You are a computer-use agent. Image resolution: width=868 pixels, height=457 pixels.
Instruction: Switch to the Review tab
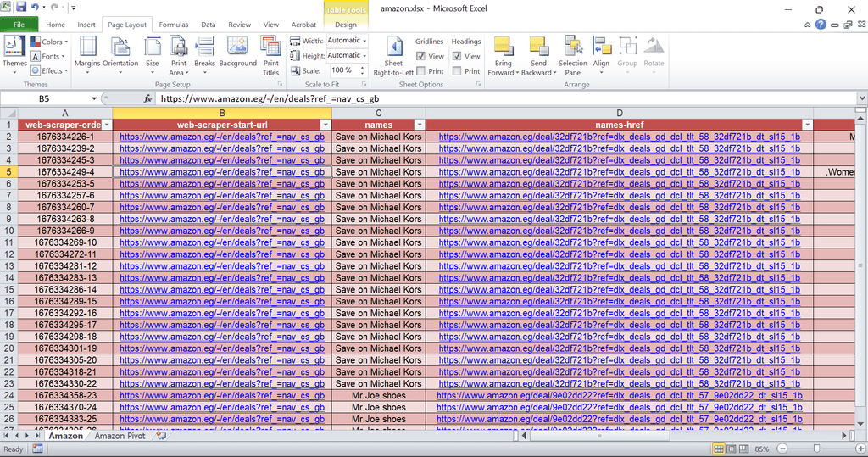click(x=240, y=25)
